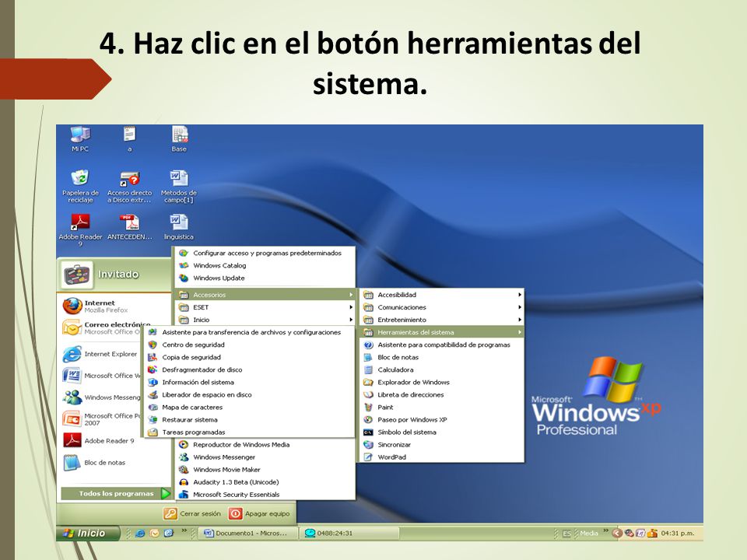Expand the Accesorios submenu

(x=265, y=295)
